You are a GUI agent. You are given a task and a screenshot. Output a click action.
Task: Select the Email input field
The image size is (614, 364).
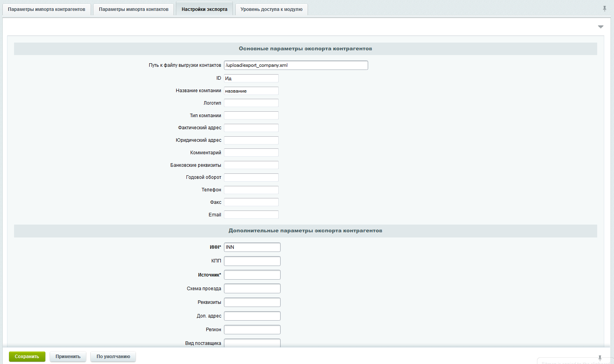pyautogui.click(x=251, y=215)
